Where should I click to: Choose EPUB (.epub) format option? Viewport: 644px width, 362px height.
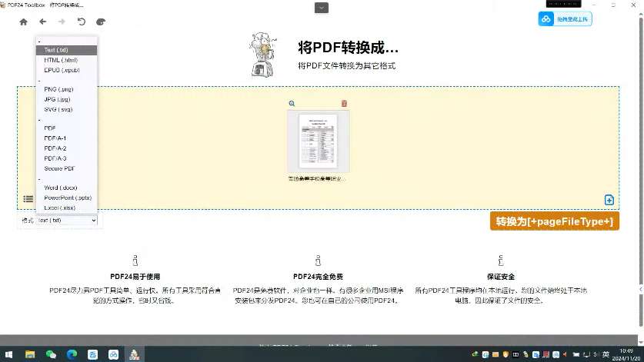[x=66, y=70]
